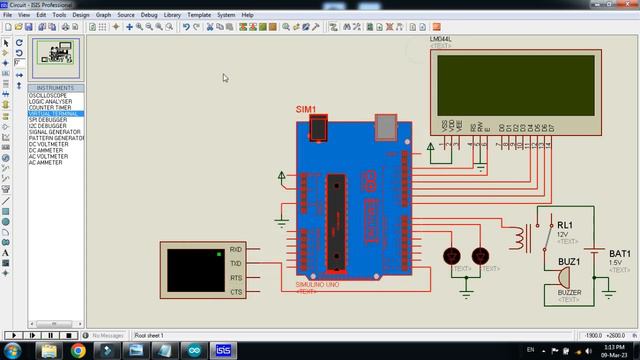The height and width of the screenshot is (360, 640).
Task: Select the marker mode tool
Action: (x=6, y=273)
